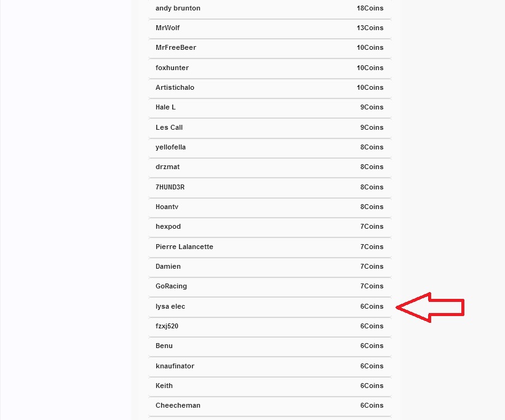The image size is (505, 420).
Task: Select the Les Call row
Action: tap(270, 127)
